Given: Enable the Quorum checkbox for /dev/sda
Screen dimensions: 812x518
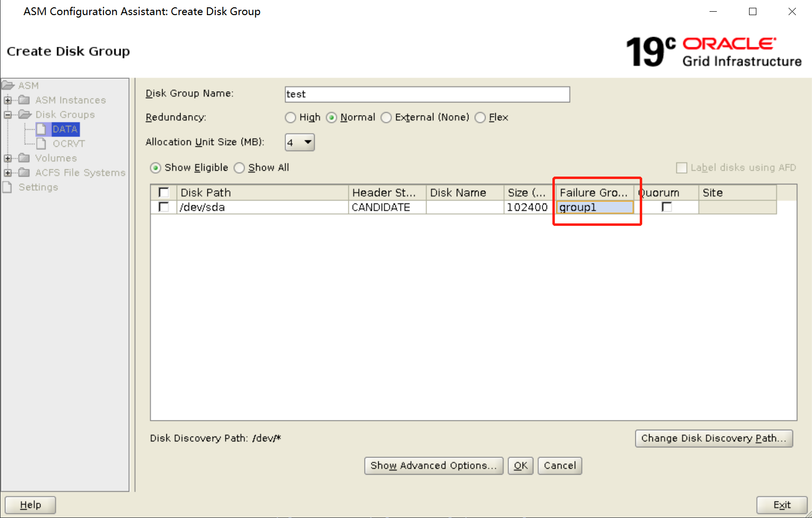Looking at the screenshot, I should (667, 207).
